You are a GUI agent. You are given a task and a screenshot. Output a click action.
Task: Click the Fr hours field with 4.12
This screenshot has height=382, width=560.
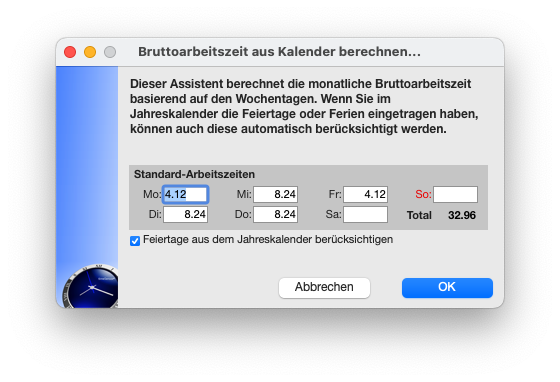(x=365, y=195)
